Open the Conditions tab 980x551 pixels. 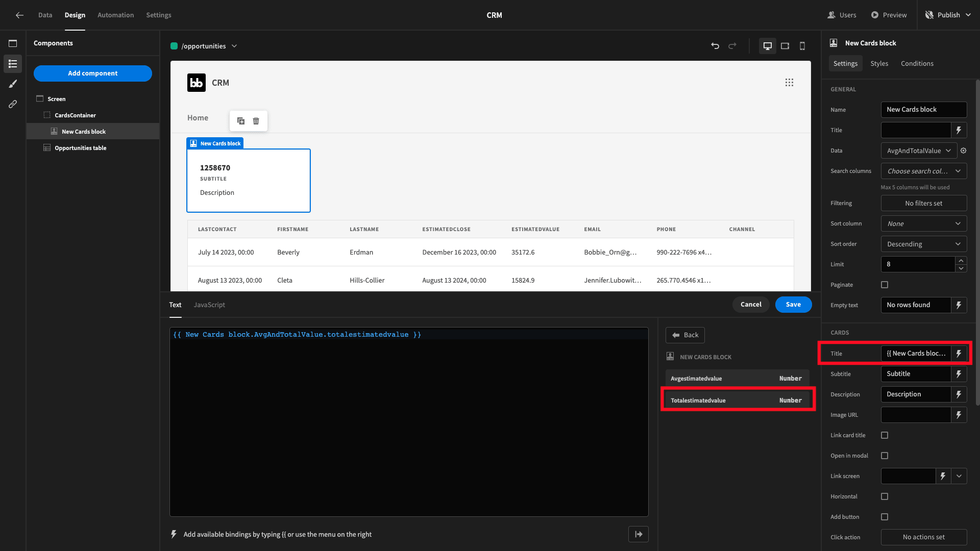917,63
